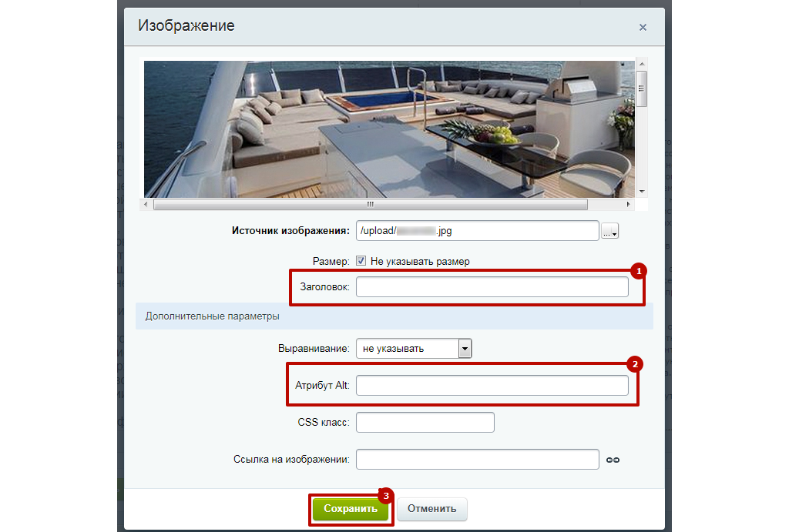Click the preview scroll right arrow

(628, 204)
